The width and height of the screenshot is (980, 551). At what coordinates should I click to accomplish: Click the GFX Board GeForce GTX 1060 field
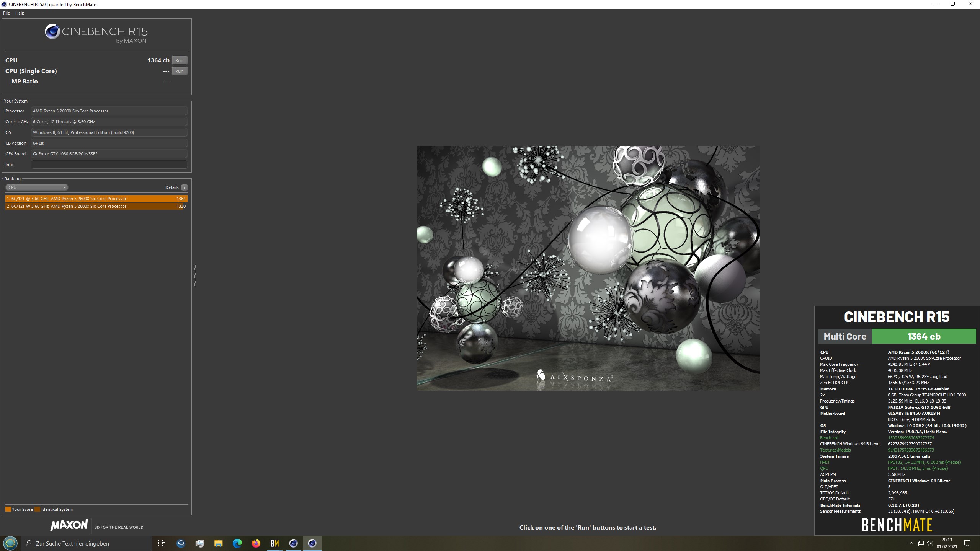click(x=109, y=154)
